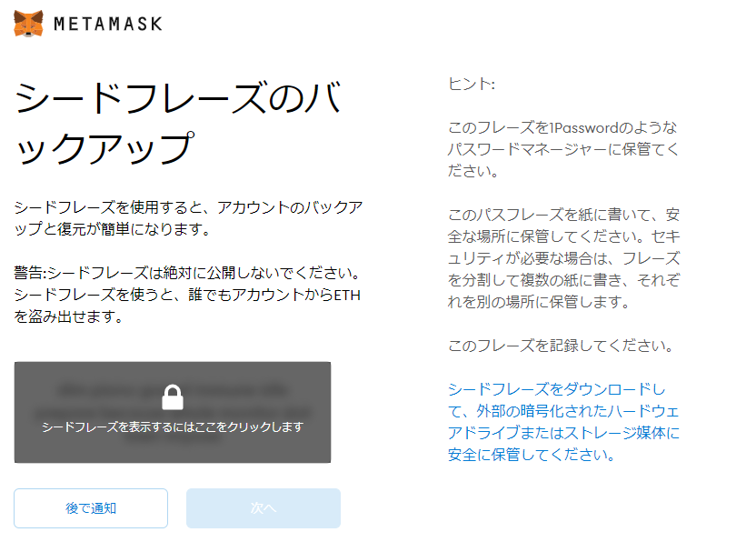Click the セキュリティが必要な場合 sentence

563,269
